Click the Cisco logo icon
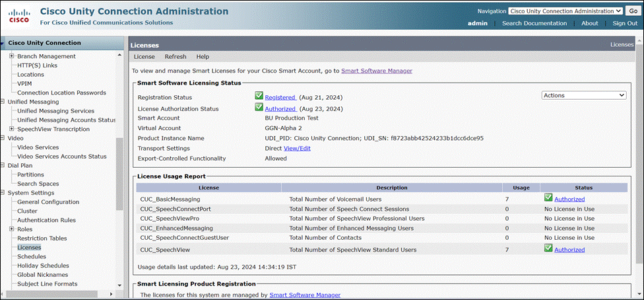 click(x=18, y=16)
